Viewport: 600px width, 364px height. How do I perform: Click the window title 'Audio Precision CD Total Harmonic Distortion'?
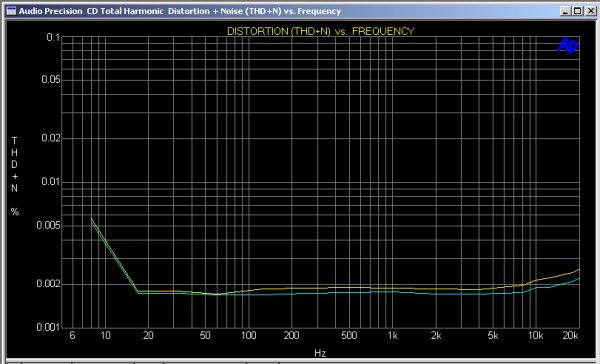180,11
